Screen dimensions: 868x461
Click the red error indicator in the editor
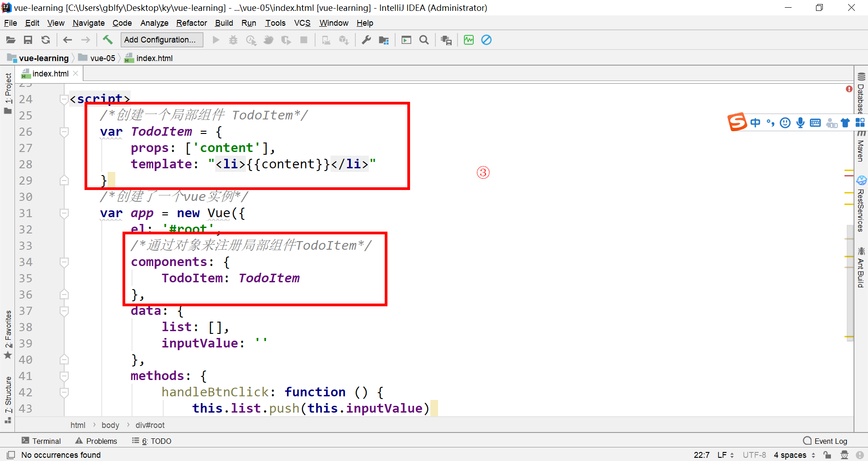pyautogui.click(x=849, y=89)
